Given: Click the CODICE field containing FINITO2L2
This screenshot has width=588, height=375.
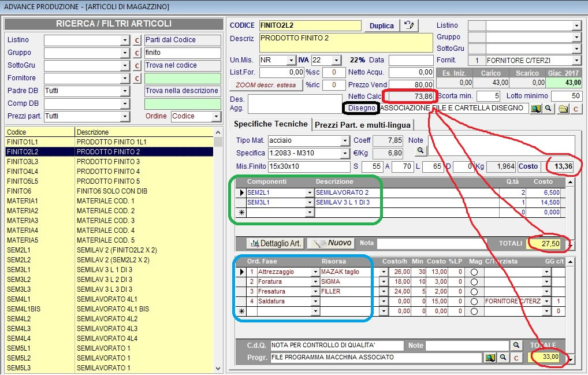Looking at the screenshot, I should coord(310,25).
